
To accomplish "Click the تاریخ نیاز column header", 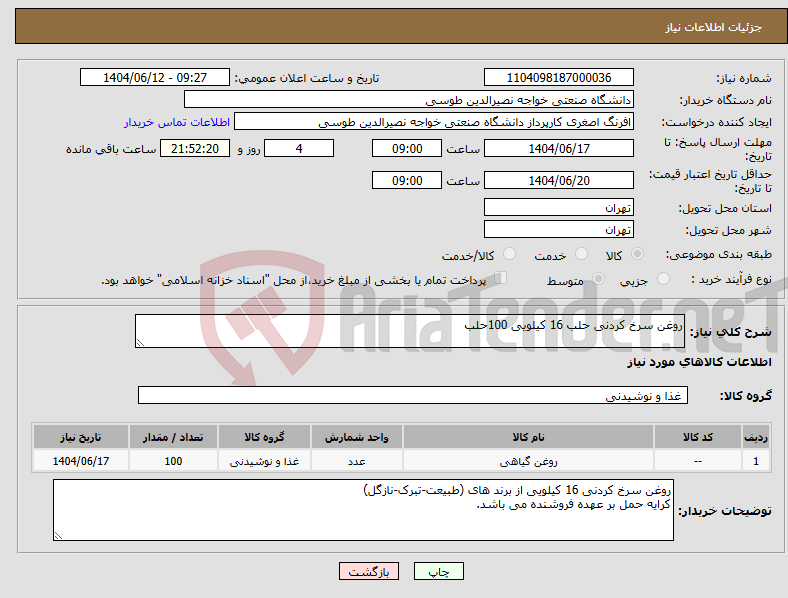I will [x=81, y=437].
